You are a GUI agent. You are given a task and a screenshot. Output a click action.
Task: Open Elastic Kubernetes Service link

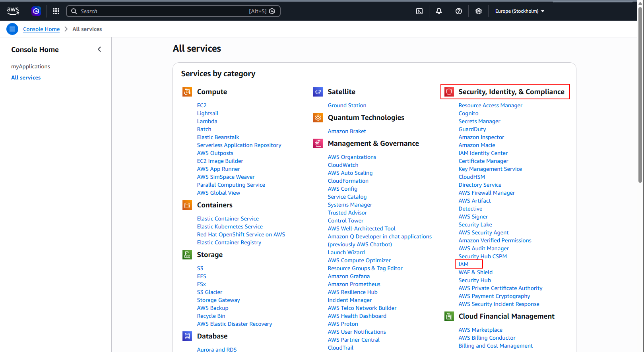click(x=230, y=226)
